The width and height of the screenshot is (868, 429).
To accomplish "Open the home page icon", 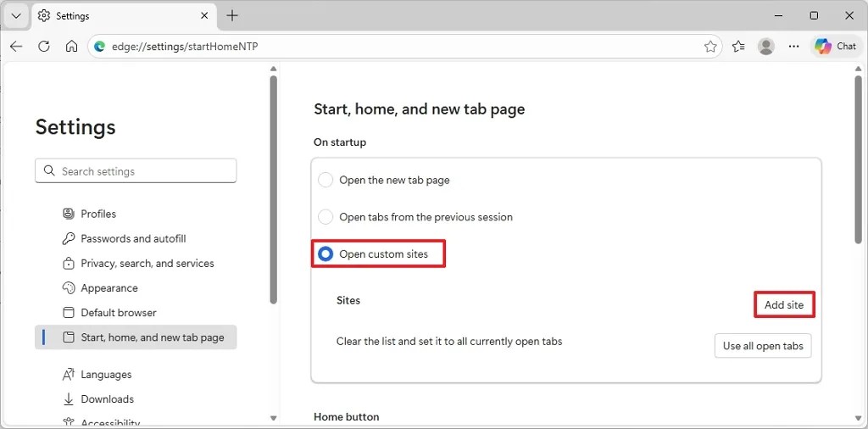I will click(71, 47).
